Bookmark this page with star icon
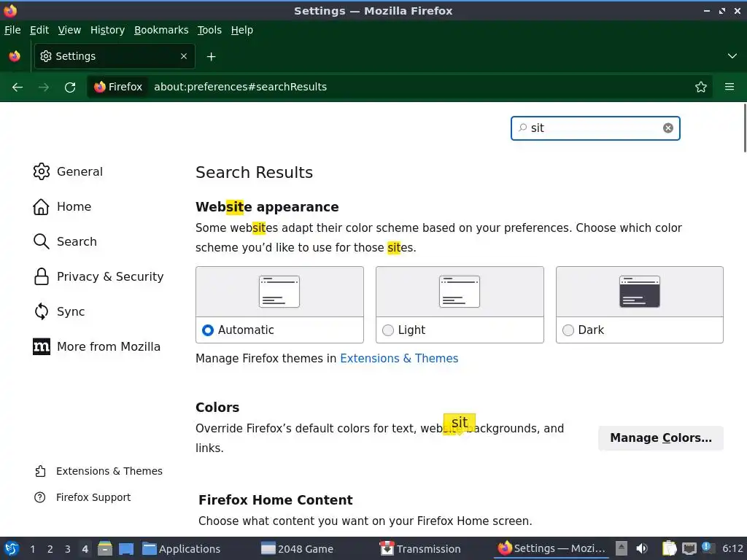This screenshot has width=747, height=560. pos(700,87)
